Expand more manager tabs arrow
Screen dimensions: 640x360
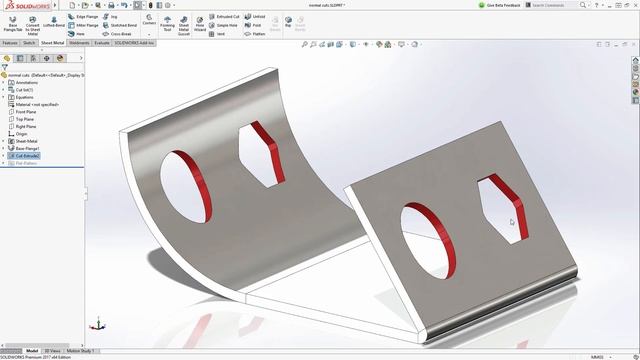tap(81, 58)
